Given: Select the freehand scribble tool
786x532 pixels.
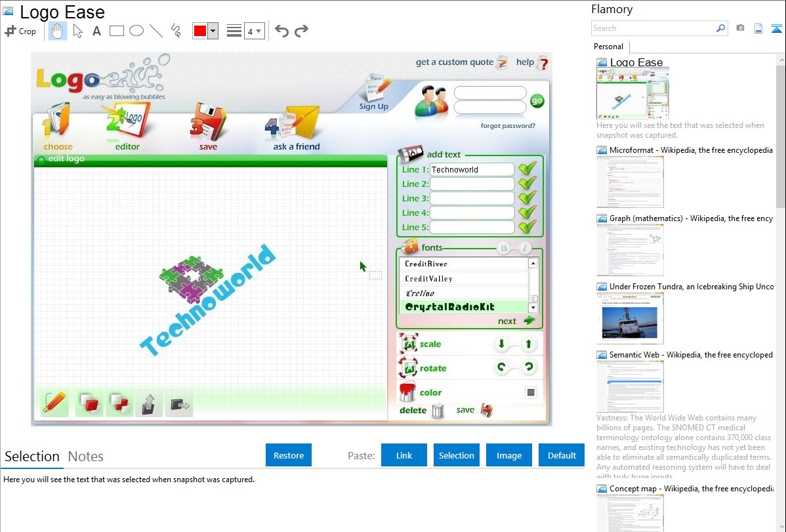Looking at the screenshot, I should click(x=176, y=31).
